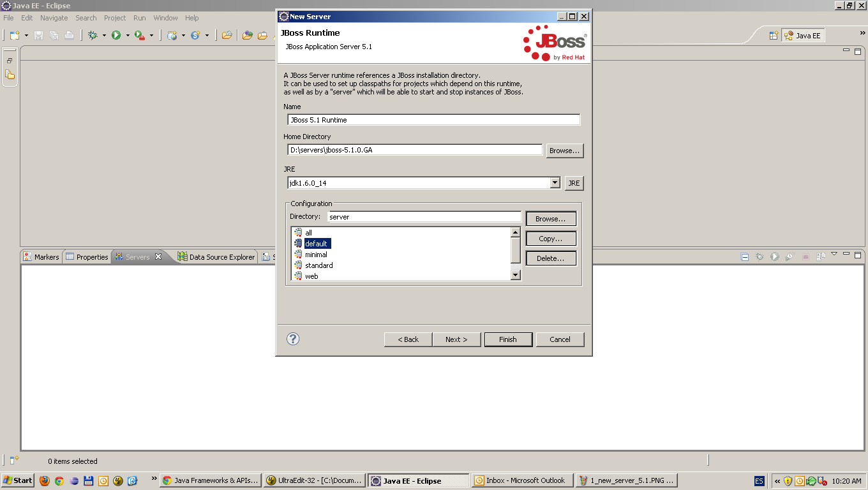Viewport: 868px width, 490px height.
Task: Select the 'minimal' server configuration
Action: [315, 254]
